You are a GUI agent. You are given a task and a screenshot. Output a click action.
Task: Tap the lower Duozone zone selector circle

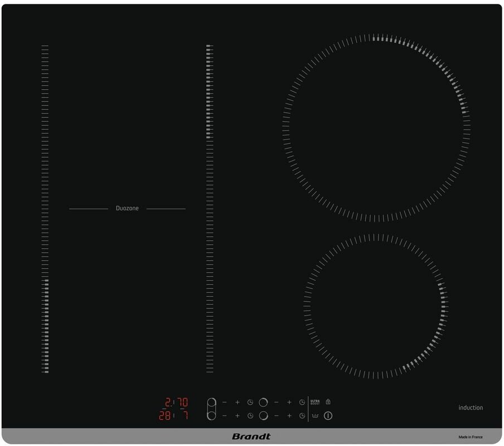[211, 416]
